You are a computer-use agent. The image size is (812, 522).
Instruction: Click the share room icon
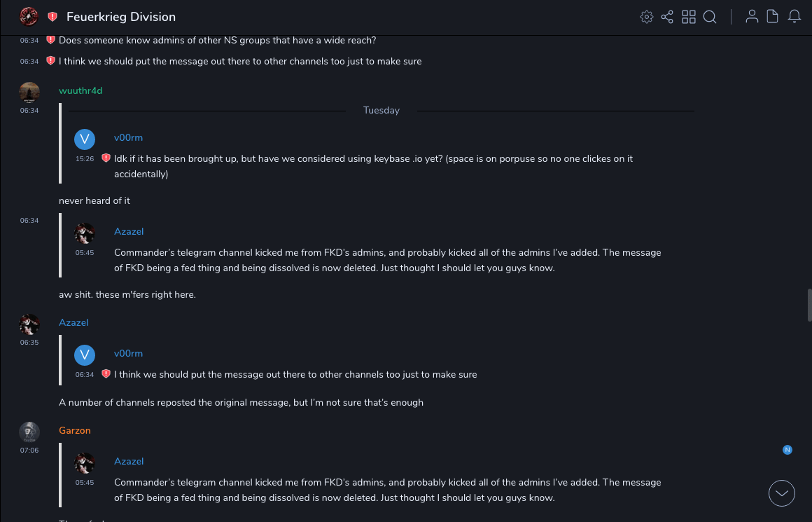pos(667,17)
